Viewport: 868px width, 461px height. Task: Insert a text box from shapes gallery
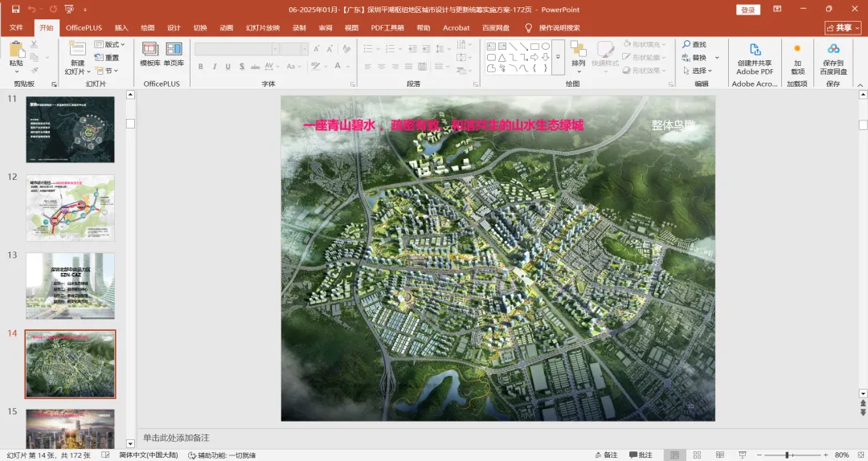click(491, 47)
